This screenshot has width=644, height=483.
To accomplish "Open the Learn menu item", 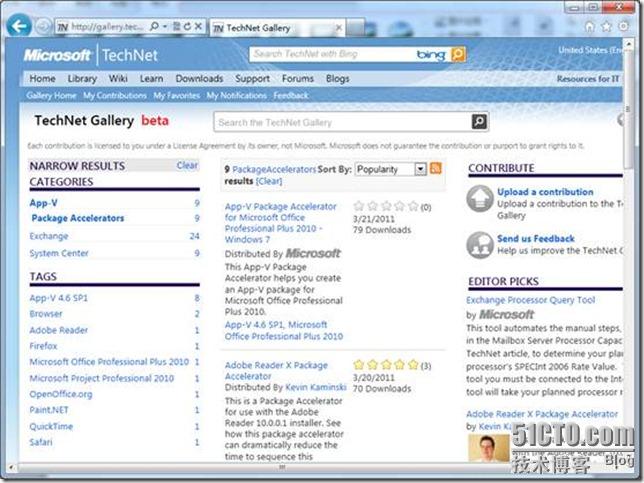I will [x=152, y=78].
